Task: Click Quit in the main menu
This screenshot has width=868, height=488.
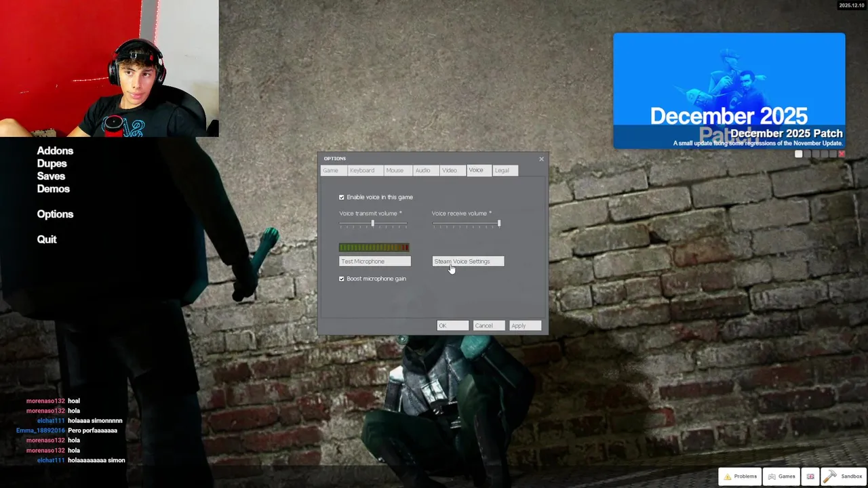Action: (47, 239)
